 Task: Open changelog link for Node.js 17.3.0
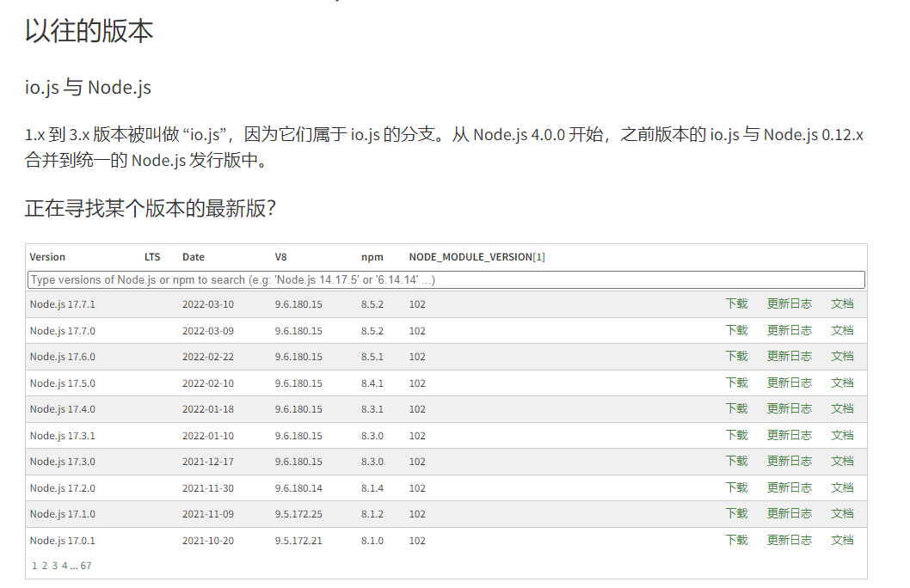[790, 462]
